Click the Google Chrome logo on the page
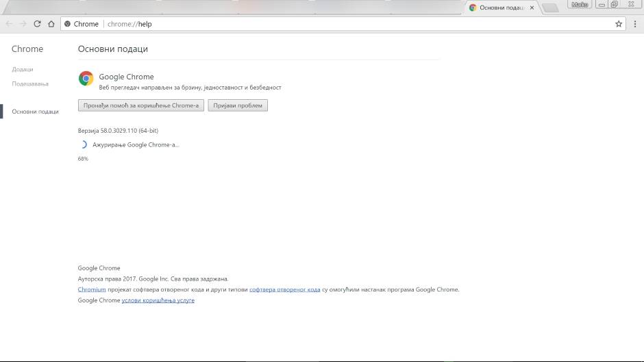The height and width of the screenshot is (362, 644). pyautogui.click(x=86, y=79)
